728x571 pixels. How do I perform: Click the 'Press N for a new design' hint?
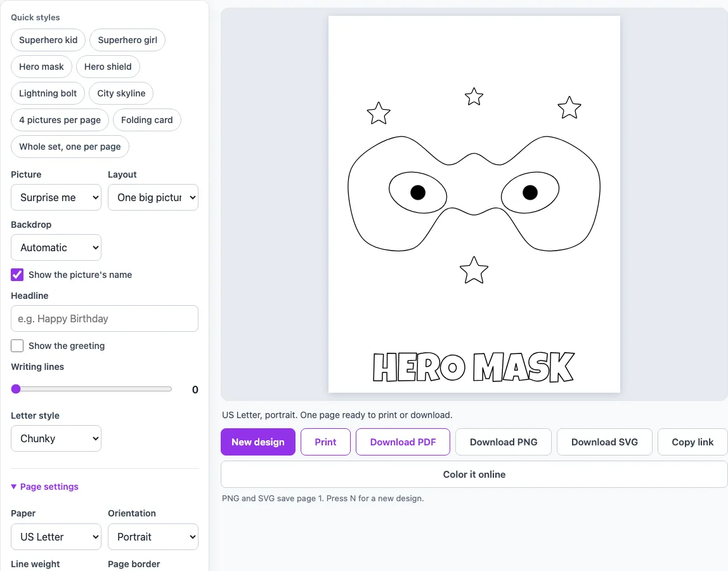click(375, 499)
